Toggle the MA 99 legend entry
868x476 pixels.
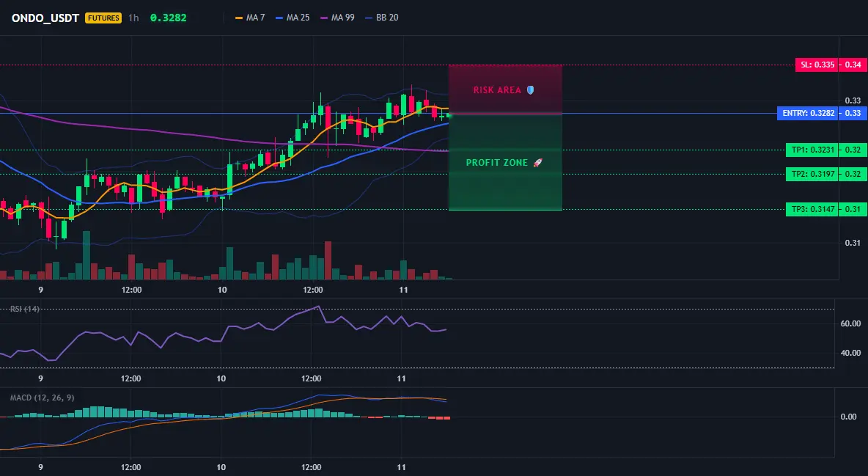coord(338,18)
